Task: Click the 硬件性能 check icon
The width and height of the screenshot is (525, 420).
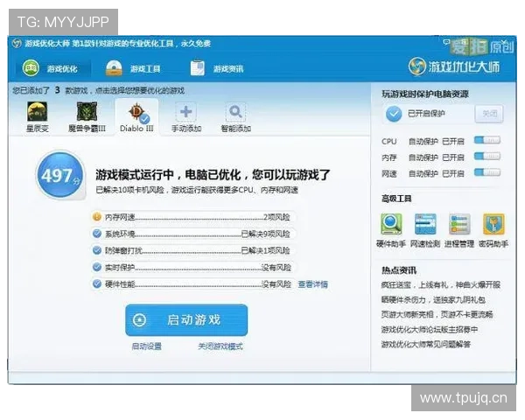Action: (97, 283)
